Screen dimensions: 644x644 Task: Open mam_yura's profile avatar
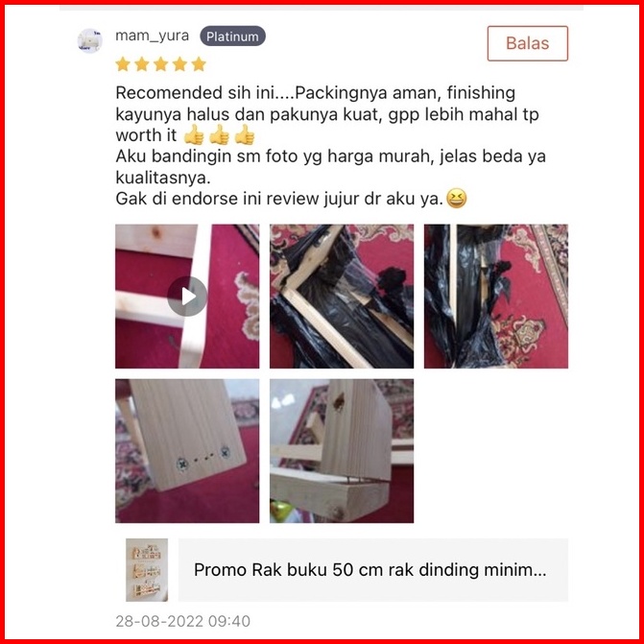(89, 40)
